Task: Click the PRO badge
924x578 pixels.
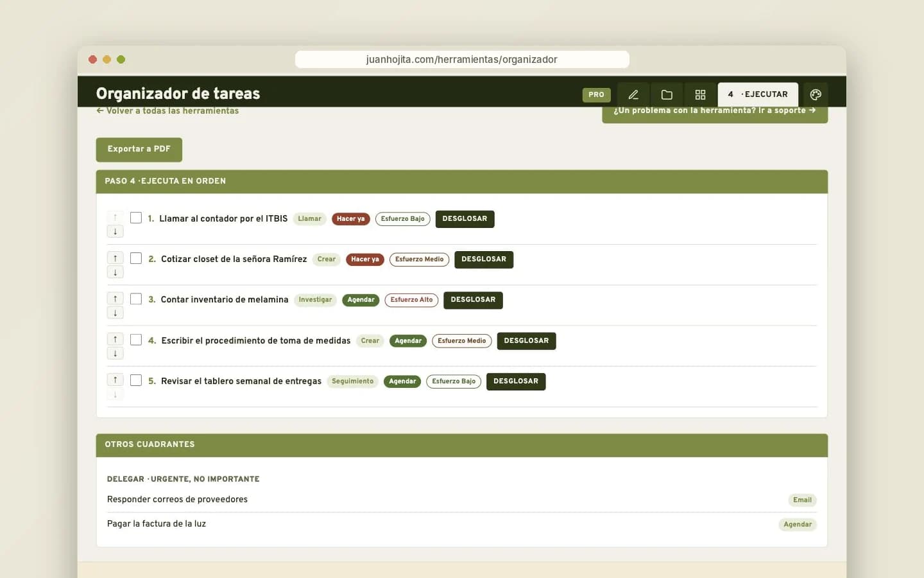Action: [596, 94]
